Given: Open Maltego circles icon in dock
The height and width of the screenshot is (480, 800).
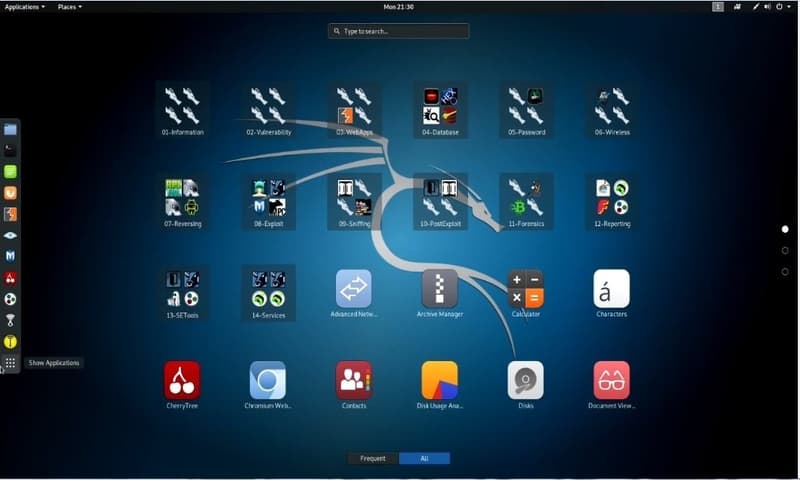Looking at the screenshot, I should point(10,299).
